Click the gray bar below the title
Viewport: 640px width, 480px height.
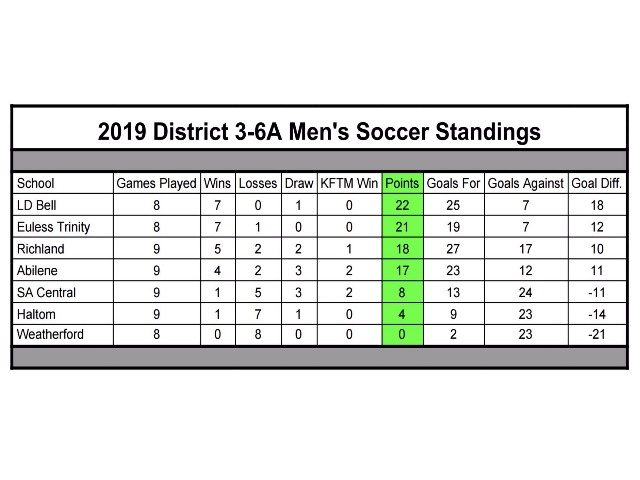pyautogui.click(x=319, y=160)
